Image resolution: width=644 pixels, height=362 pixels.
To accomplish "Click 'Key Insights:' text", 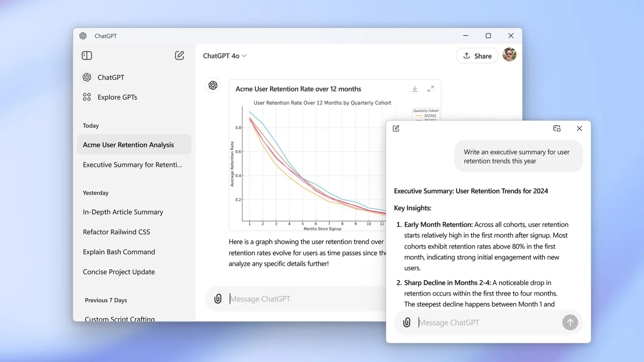I will click(x=413, y=208).
